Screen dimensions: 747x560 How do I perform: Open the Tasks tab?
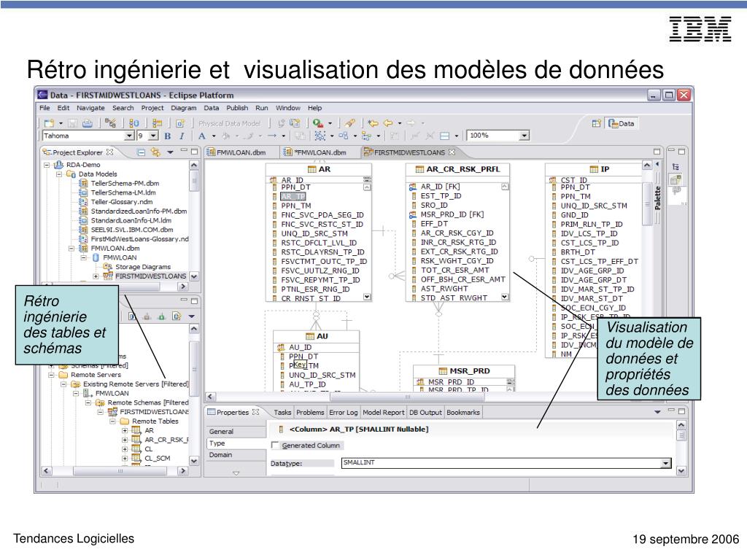[282, 413]
